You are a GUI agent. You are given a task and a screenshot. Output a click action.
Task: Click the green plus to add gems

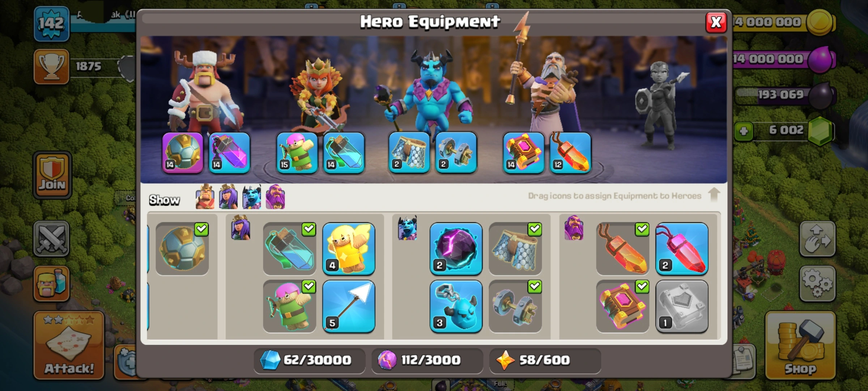(x=744, y=131)
